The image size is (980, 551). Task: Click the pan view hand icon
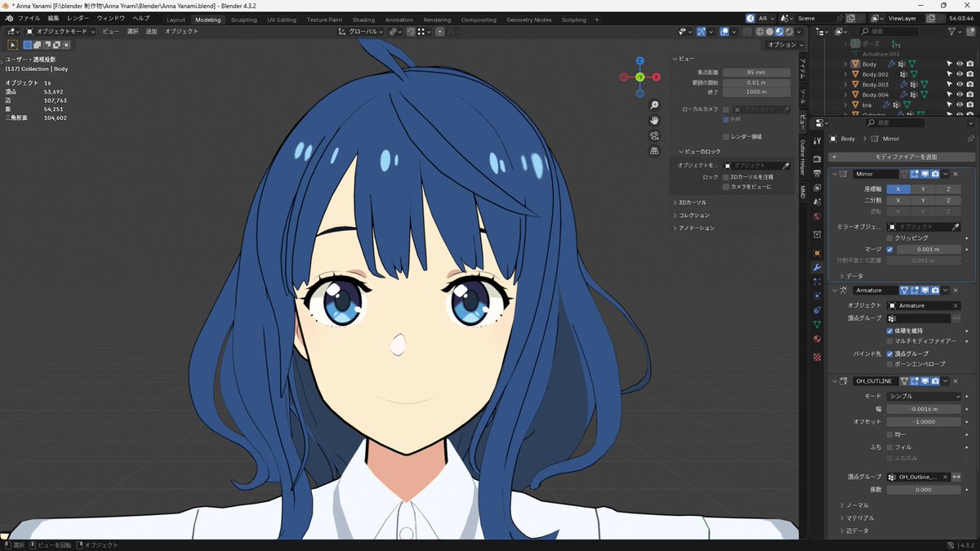[x=654, y=121]
